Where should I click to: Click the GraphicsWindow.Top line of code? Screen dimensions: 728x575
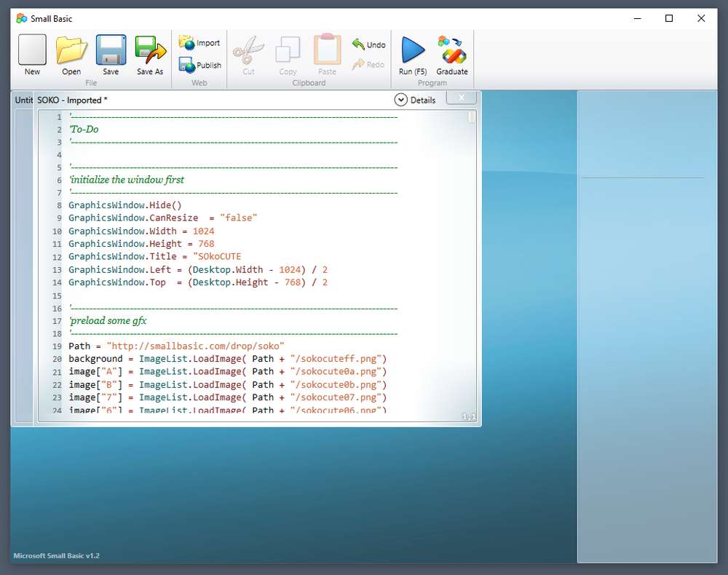coord(198,282)
